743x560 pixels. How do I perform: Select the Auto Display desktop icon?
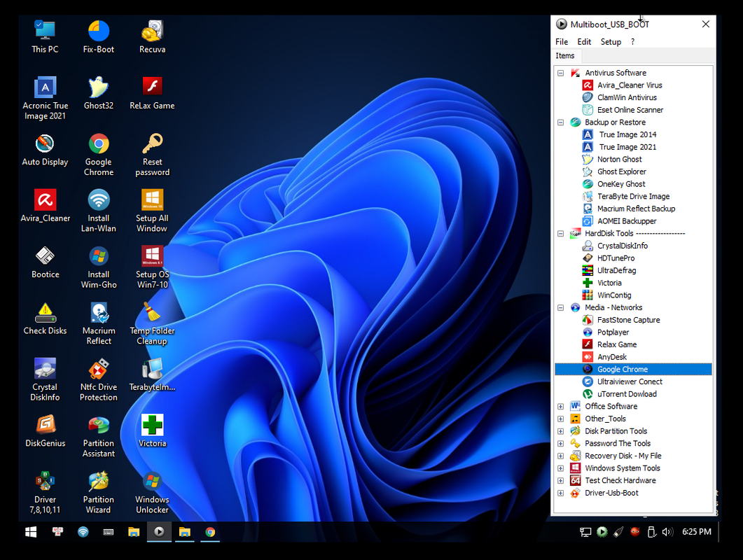(x=45, y=150)
